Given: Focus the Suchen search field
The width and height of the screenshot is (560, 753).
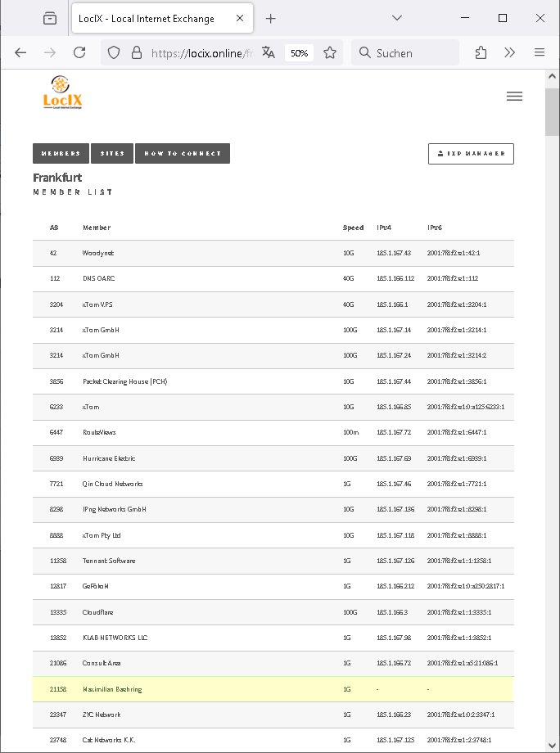Looking at the screenshot, I should coord(405,53).
